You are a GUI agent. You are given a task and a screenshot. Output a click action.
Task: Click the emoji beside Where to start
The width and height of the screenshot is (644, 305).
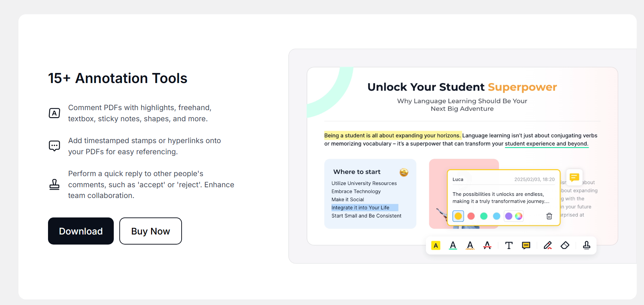tap(404, 172)
